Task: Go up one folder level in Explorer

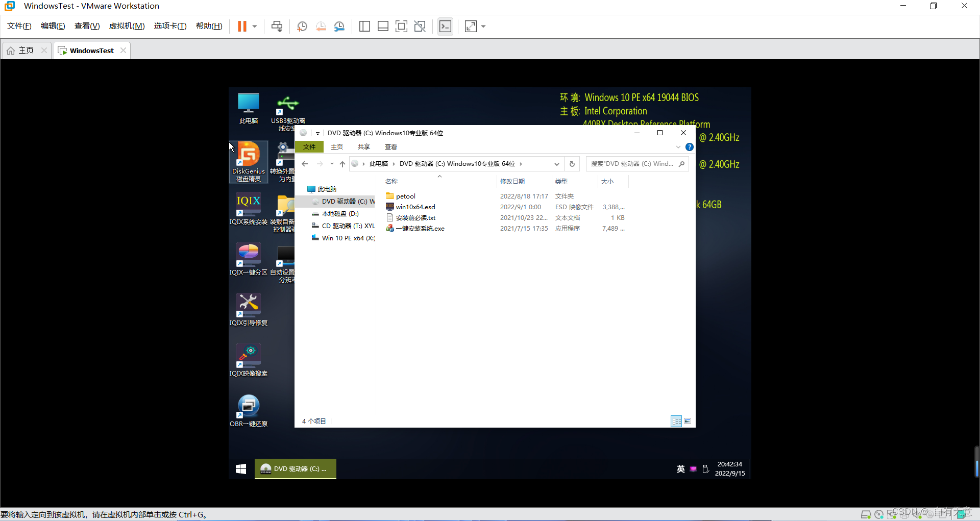Action: coord(342,164)
